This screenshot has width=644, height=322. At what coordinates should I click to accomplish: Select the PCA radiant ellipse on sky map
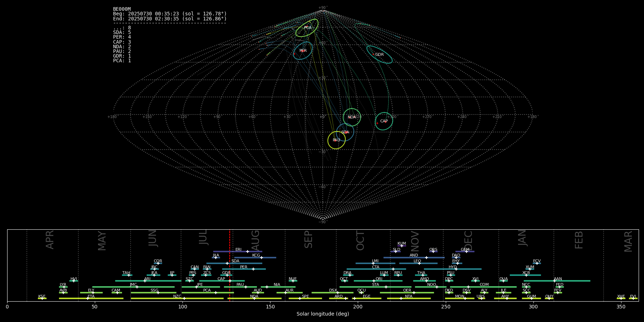point(307,28)
